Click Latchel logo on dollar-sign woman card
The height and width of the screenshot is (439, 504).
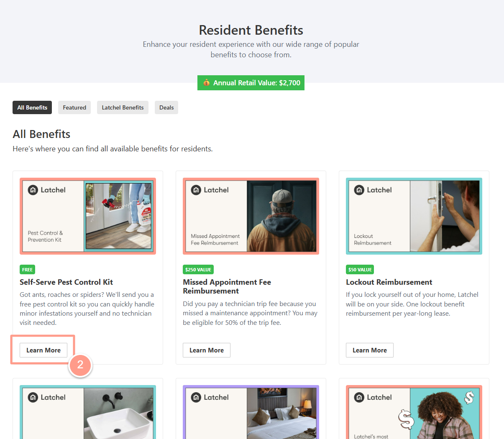[373, 397]
